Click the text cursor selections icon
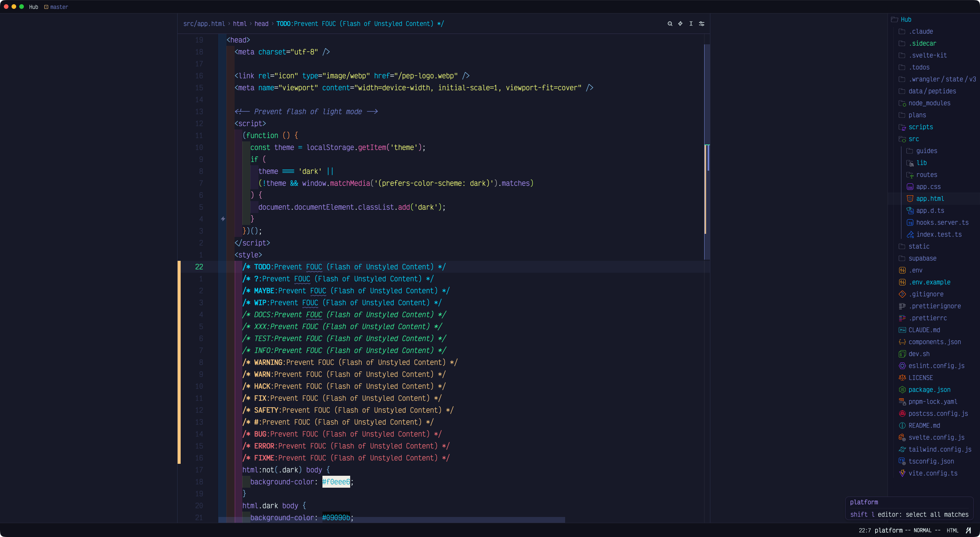 (x=691, y=24)
